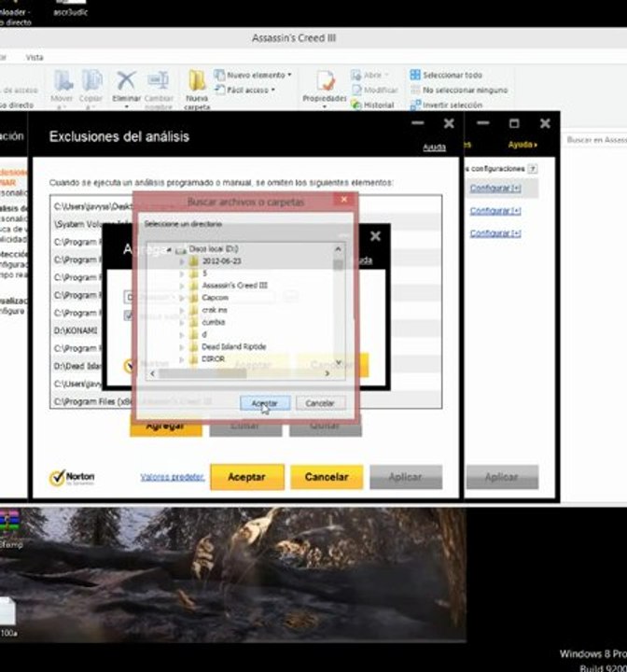Expand the Capcom folder arrow
Viewport: 627px width, 672px height.
(182, 298)
